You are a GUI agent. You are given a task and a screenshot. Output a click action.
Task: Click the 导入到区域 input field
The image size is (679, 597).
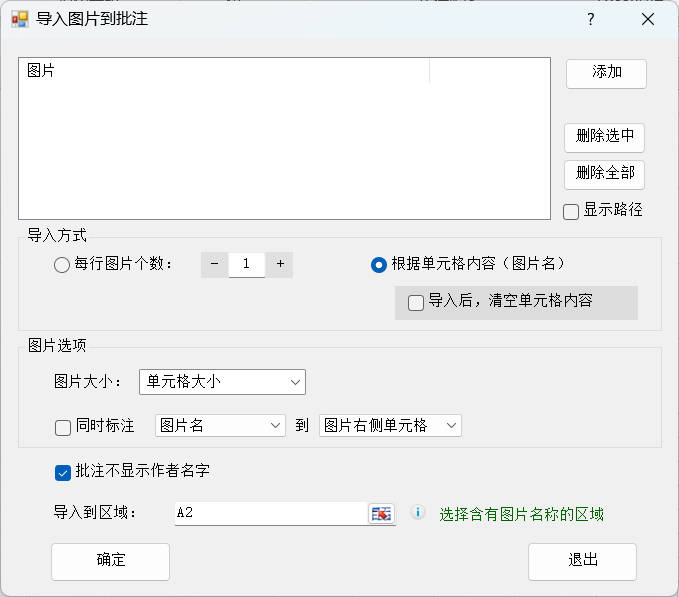coord(270,513)
